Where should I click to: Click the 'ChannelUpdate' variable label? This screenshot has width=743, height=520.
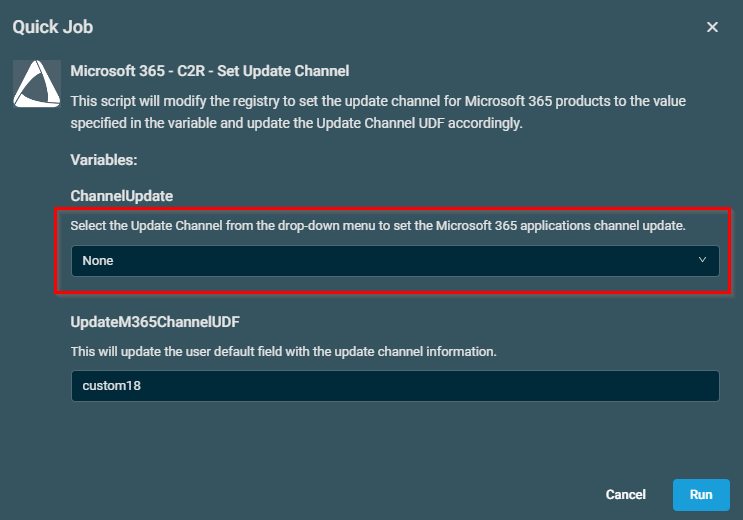point(122,195)
